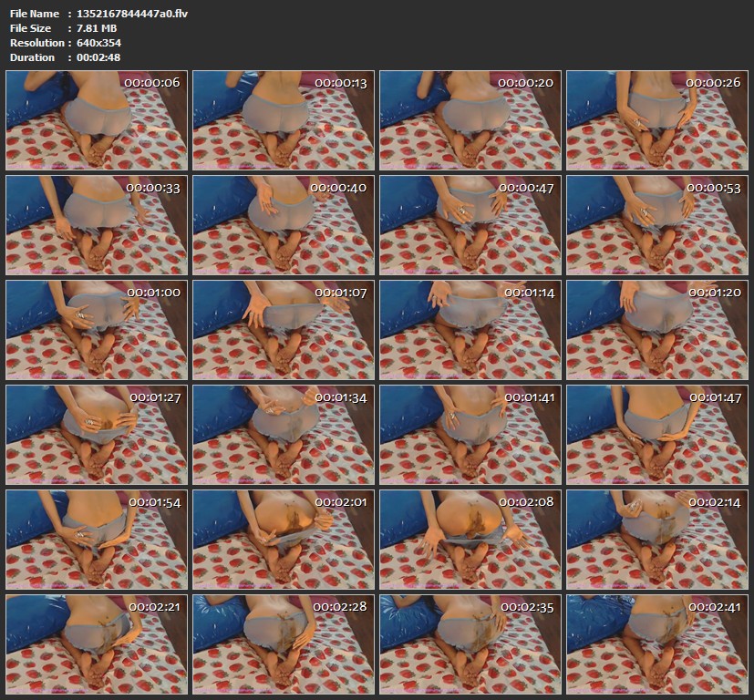
Task: Select the frame at 00:00:13
Action: pyautogui.click(x=283, y=119)
